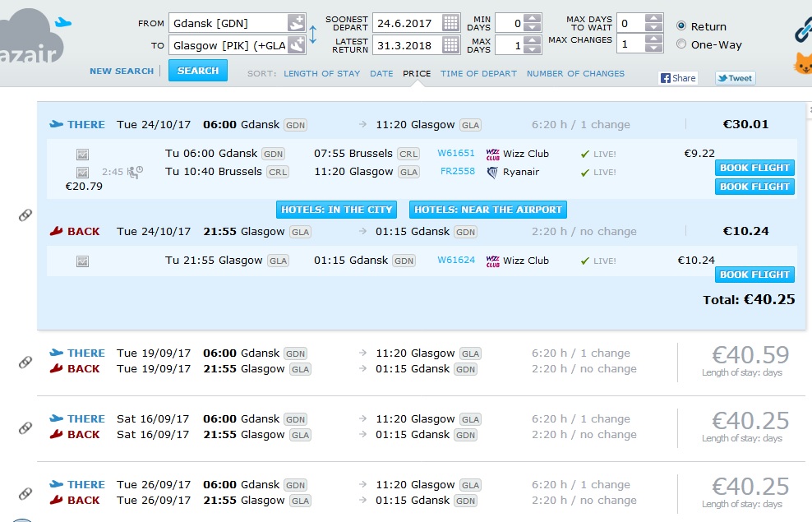
Task: Tweet these search results
Action: 735,78
